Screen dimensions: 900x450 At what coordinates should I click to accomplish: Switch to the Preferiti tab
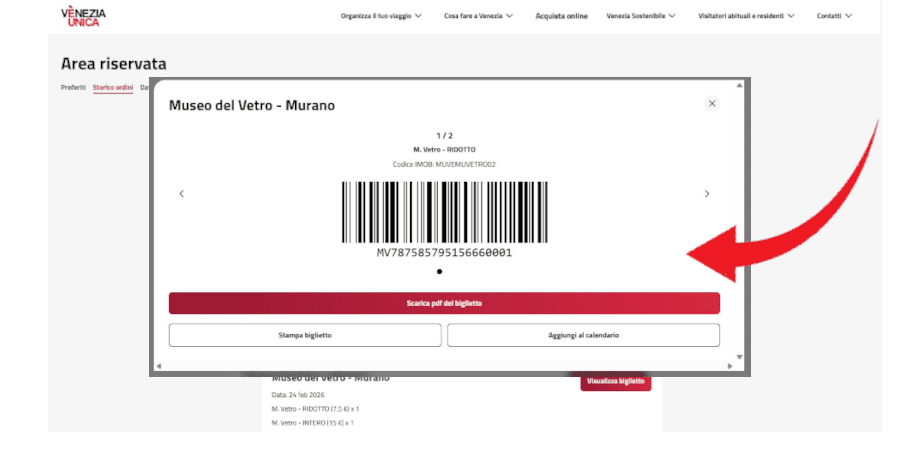tap(73, 88)
